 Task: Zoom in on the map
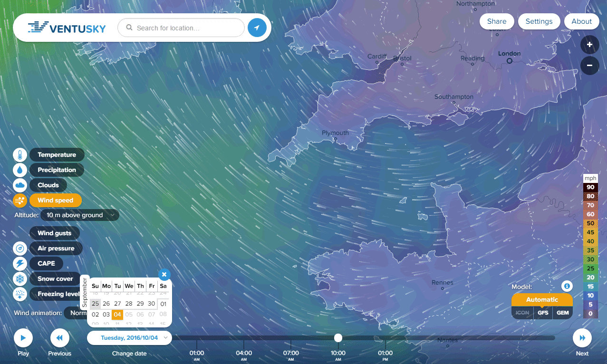pyautogui.click(x=589, y=45)
